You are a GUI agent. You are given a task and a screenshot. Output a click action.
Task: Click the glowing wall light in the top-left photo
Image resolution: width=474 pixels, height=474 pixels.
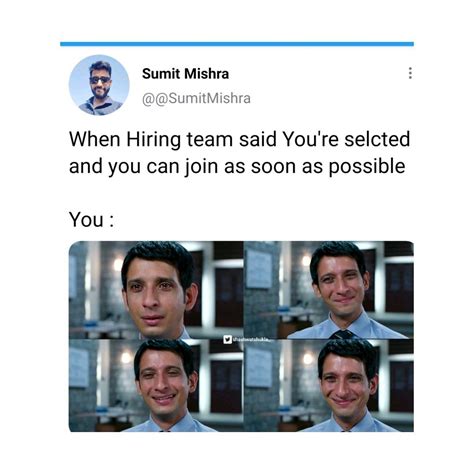click(117, 265)
